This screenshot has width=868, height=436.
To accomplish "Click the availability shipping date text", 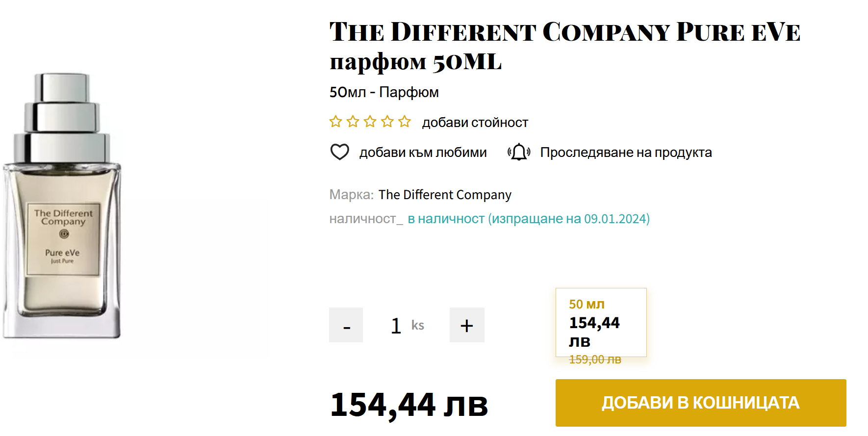I will pyautogui.click(x=529, y=219).
